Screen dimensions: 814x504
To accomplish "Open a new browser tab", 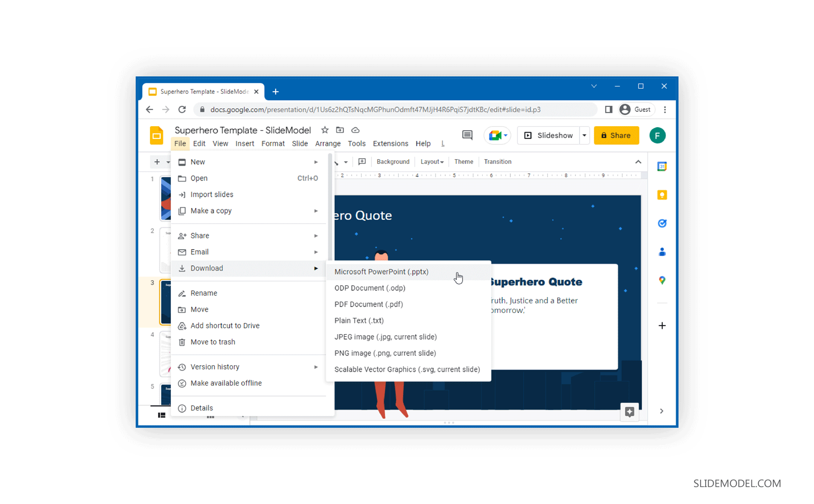I will pos(276,92).
